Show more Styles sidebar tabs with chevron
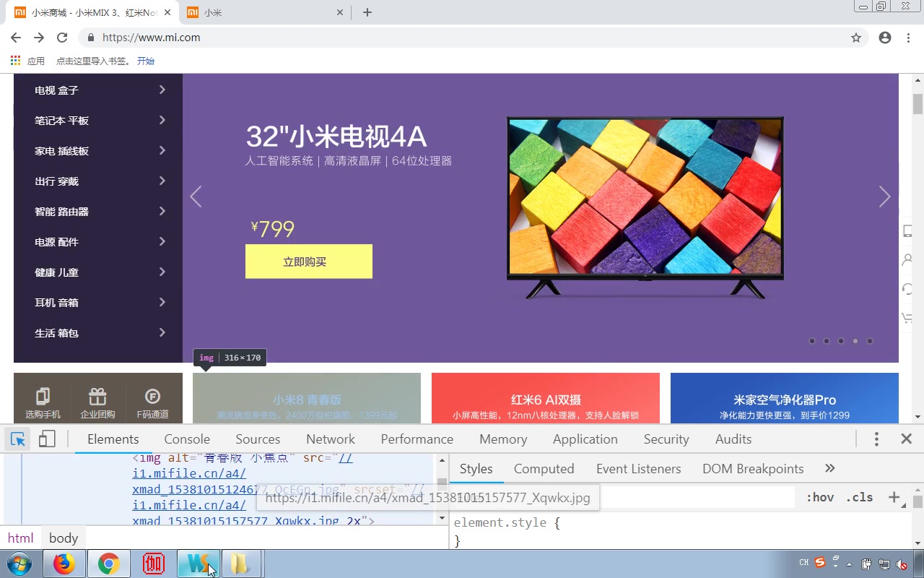 [x=829, y=468]
